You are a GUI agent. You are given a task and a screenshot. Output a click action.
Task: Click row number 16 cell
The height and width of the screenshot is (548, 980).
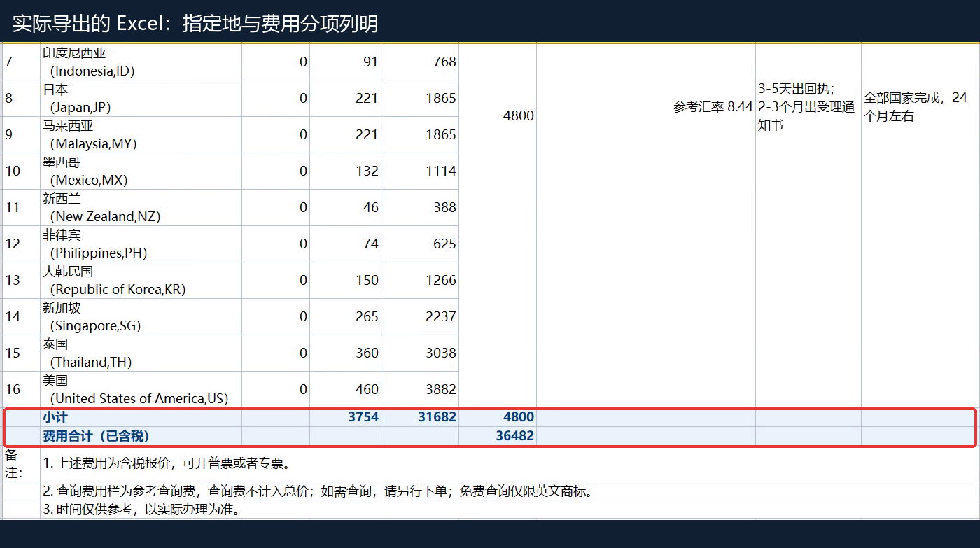click(x=21, y=389)
